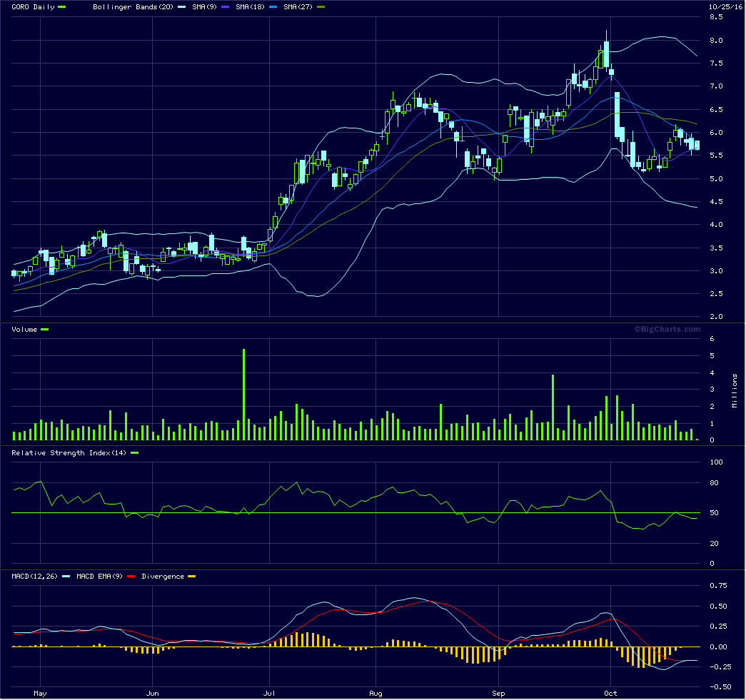Click the MACD 0.75 axis label
The height and width of the screenshot is (700, 746).
coord(718,585)
